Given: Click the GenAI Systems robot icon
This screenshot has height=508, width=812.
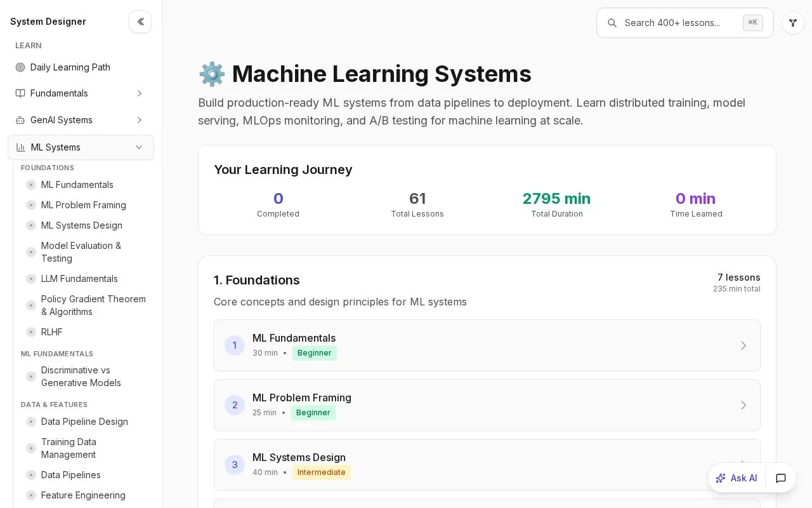Looking at the screenshot, I should (20, 120).
